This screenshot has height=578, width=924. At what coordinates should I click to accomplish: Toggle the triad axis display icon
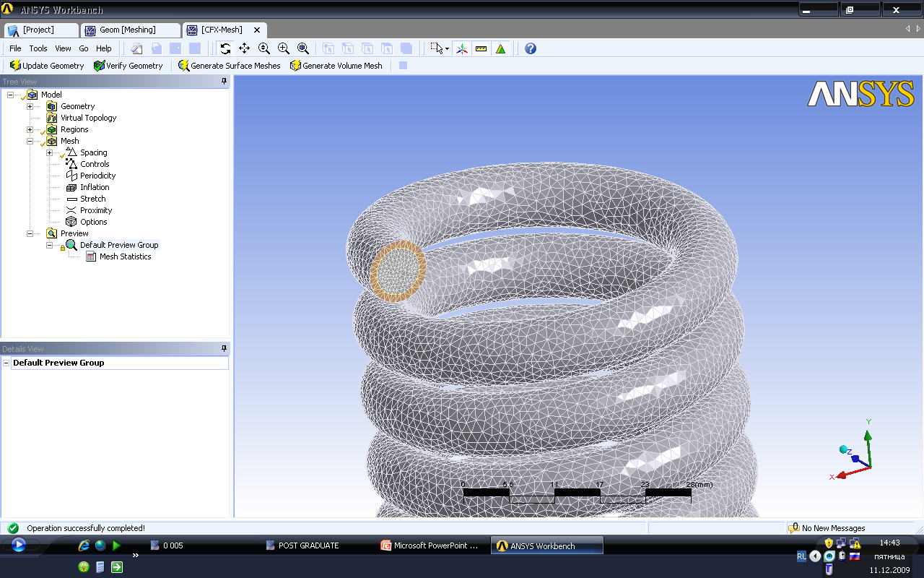tap(462, 48)
